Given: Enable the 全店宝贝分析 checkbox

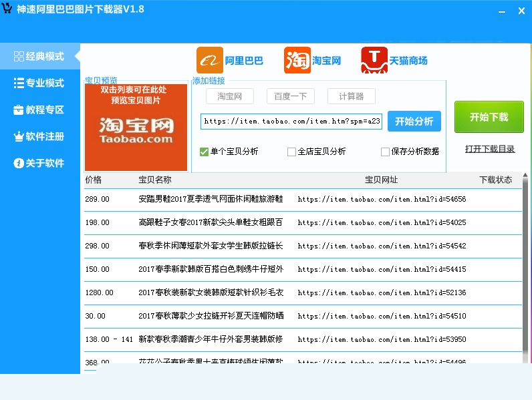Looking at the screenshot, I should coord(291,152).
